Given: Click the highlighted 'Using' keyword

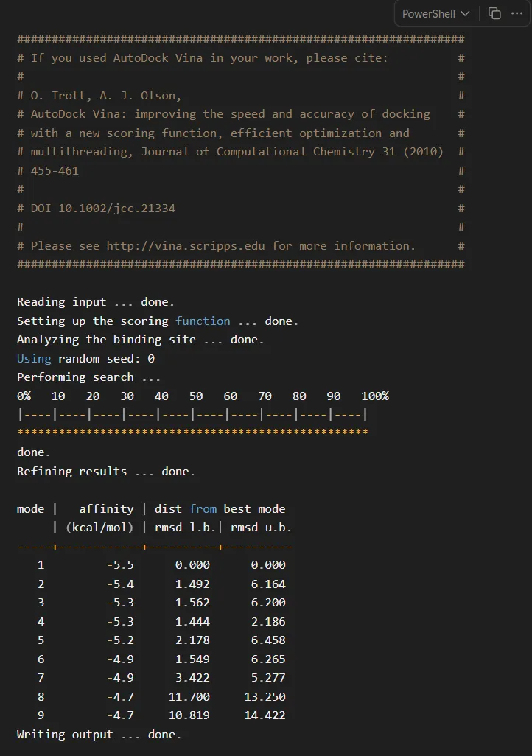Looking at the screenshot, I should (x=34, y=359).
